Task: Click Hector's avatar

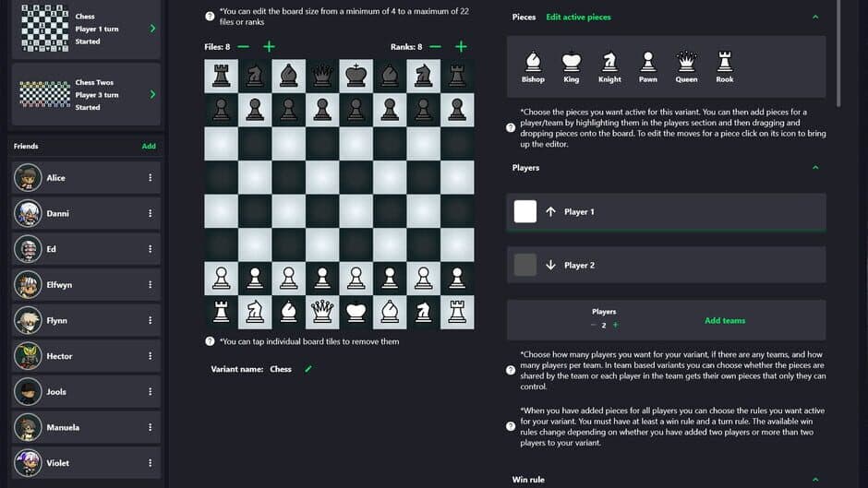Action: (x=28, y=356)
